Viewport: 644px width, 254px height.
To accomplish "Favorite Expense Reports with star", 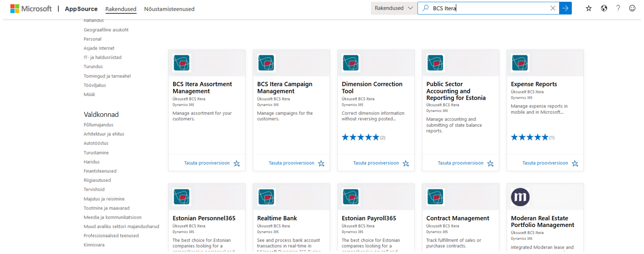I will tap(575, 163).
